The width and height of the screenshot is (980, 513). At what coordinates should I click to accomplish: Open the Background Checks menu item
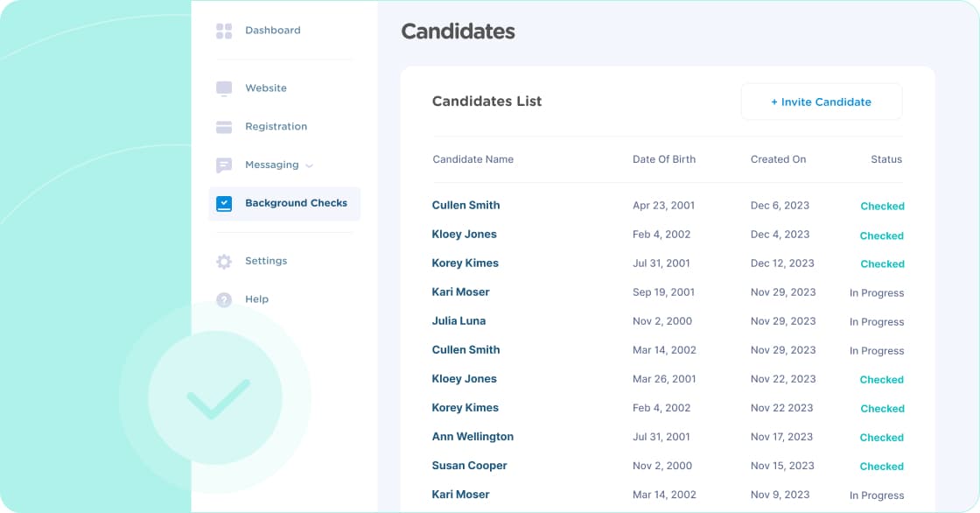point(284,203)
